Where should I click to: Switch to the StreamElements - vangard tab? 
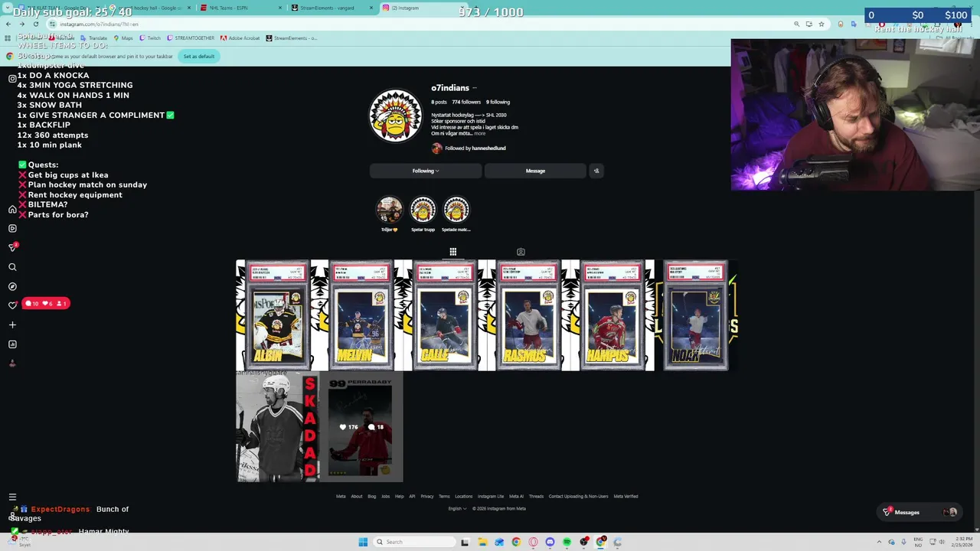pyautogui.click(x=332, y=8)
